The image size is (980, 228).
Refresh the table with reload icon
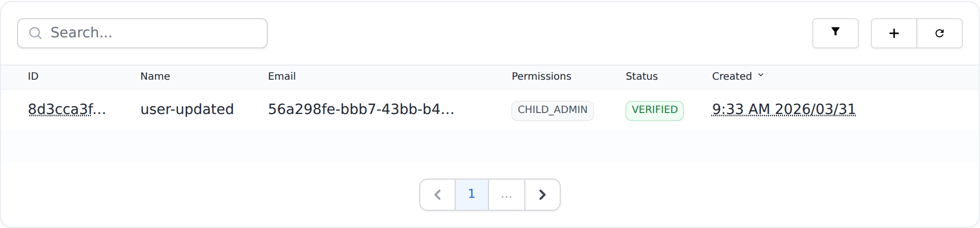(x=939, y=33)
